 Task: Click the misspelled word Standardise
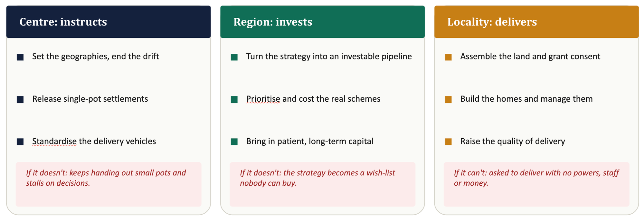tap(54, 141)
